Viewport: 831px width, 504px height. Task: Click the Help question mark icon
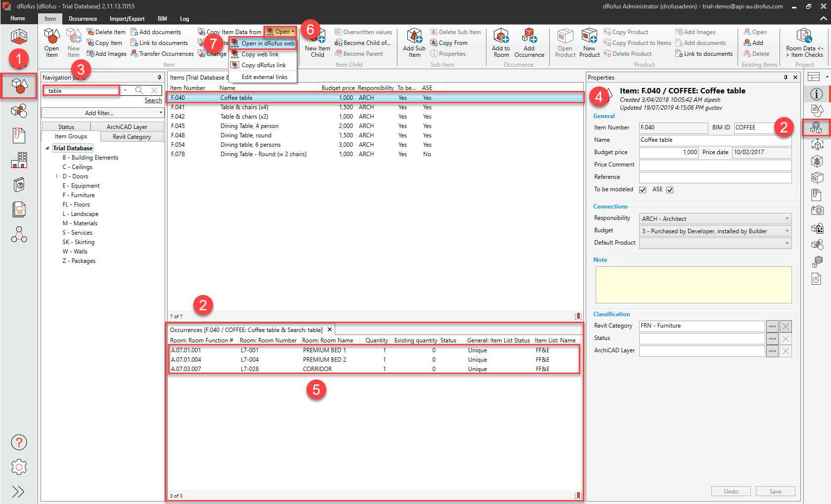tap(19, 442)
